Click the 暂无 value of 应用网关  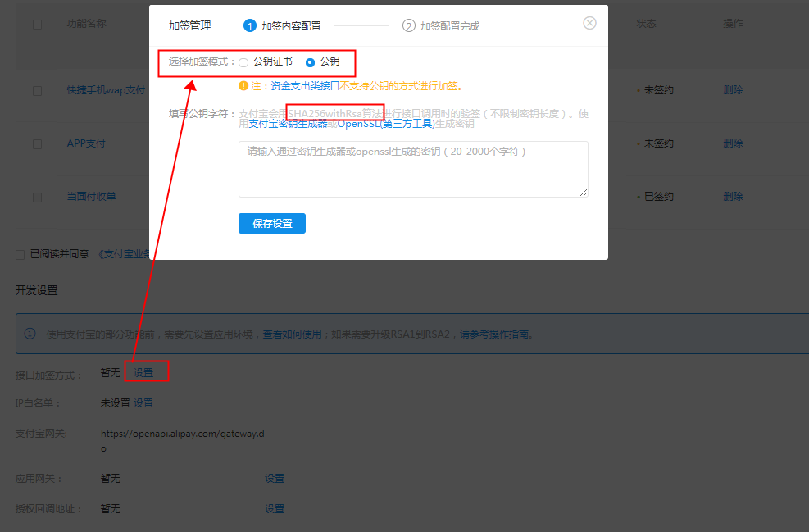111,479
